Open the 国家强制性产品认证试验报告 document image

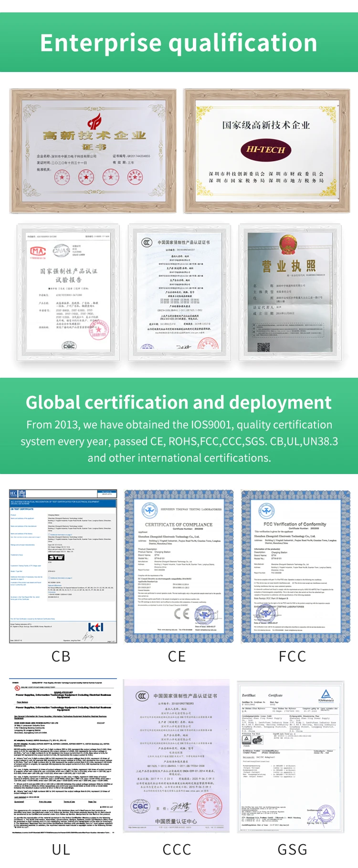coord(68,292)
